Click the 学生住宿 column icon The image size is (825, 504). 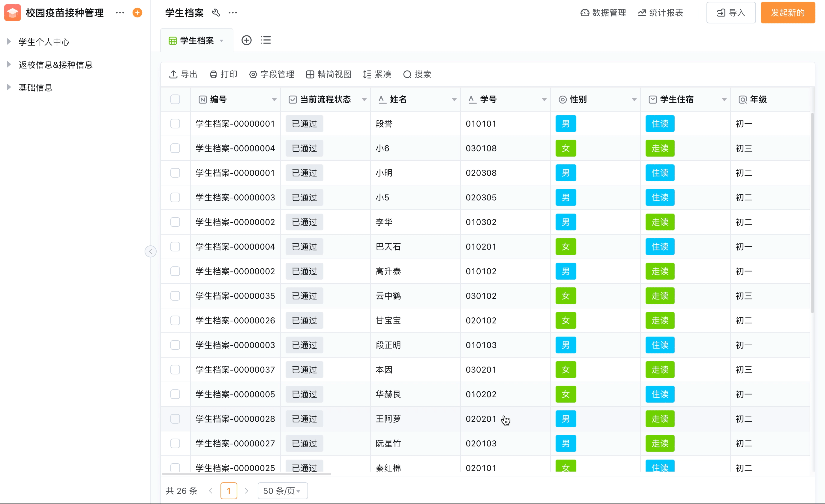pyautogui.click(x=652, y=100)
